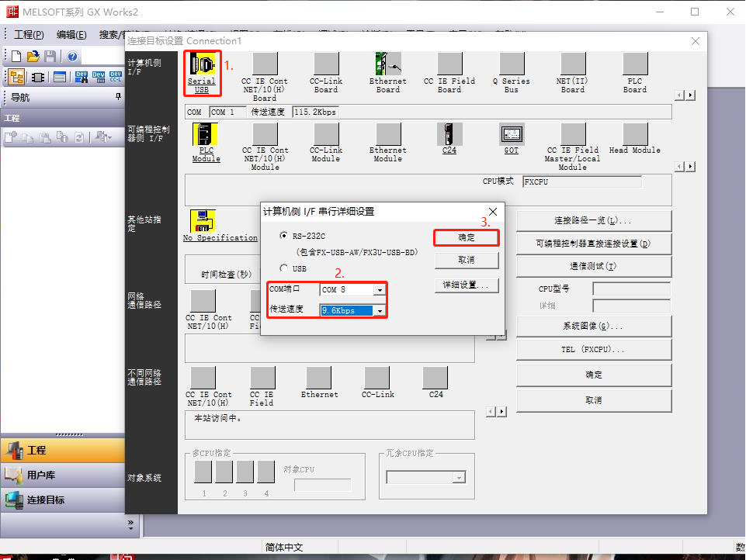Click the 通信测试(T) button
Viewport: 746px width, 560px height.
point(593,266)
